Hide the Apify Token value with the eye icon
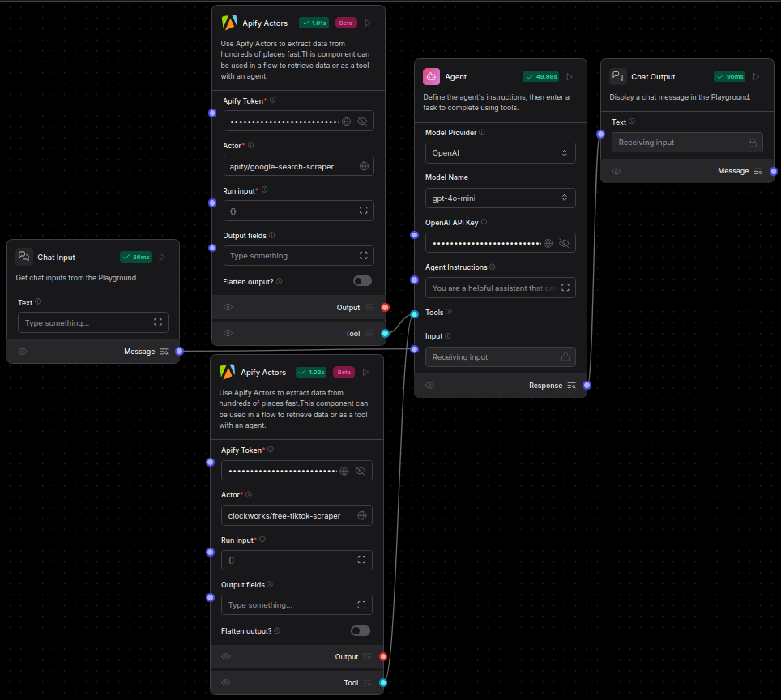This screenshot has width=781, height=700. tap(361, 121)
